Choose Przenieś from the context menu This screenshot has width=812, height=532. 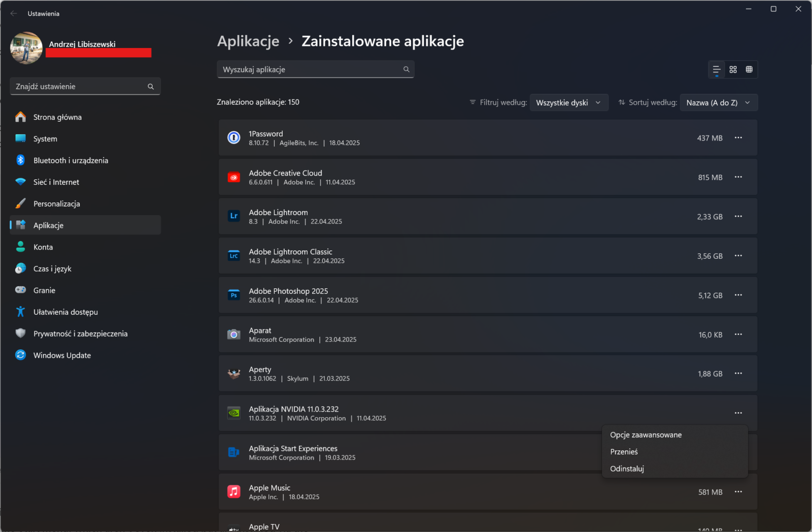(624, 452)
